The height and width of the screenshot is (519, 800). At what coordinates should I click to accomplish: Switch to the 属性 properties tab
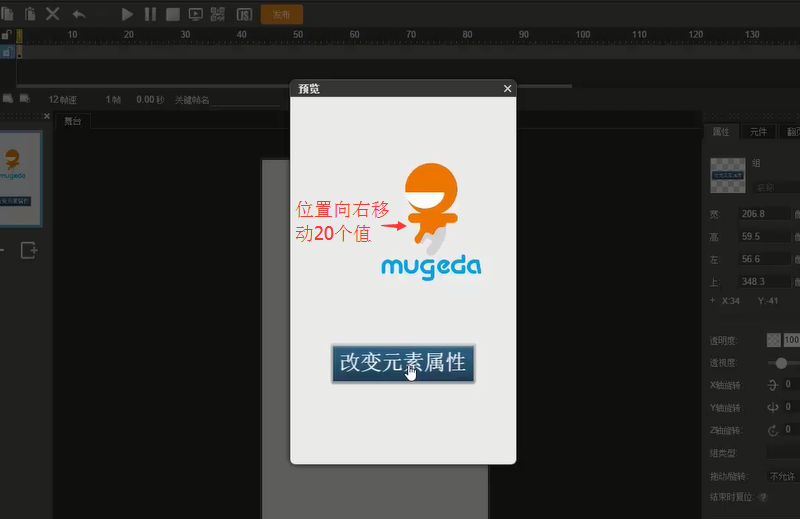[721, 132]
